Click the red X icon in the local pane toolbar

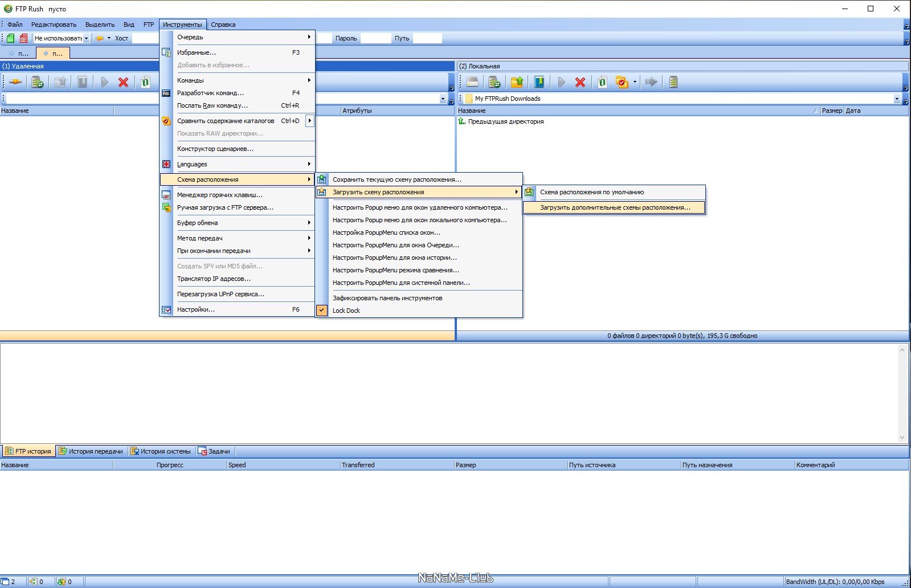point(580,82)
